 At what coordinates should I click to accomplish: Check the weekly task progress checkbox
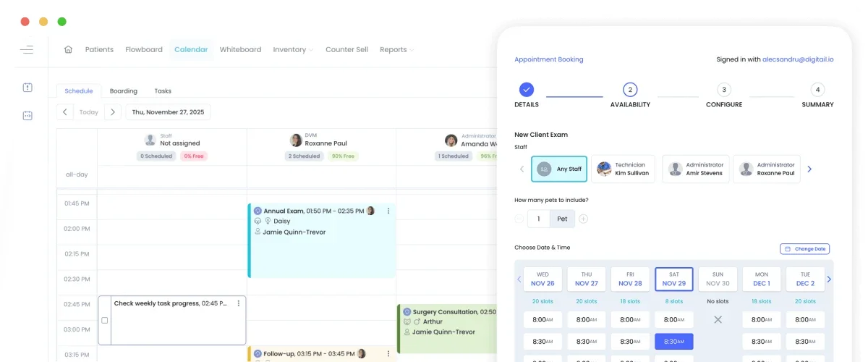pyautogui.click(x=105, y=320)
